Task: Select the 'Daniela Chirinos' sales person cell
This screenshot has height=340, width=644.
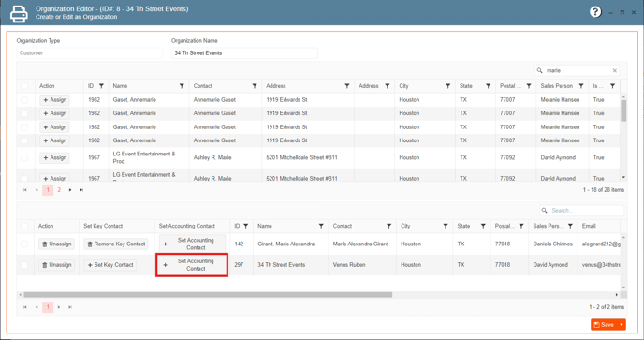Action: [x=553, y=244]
